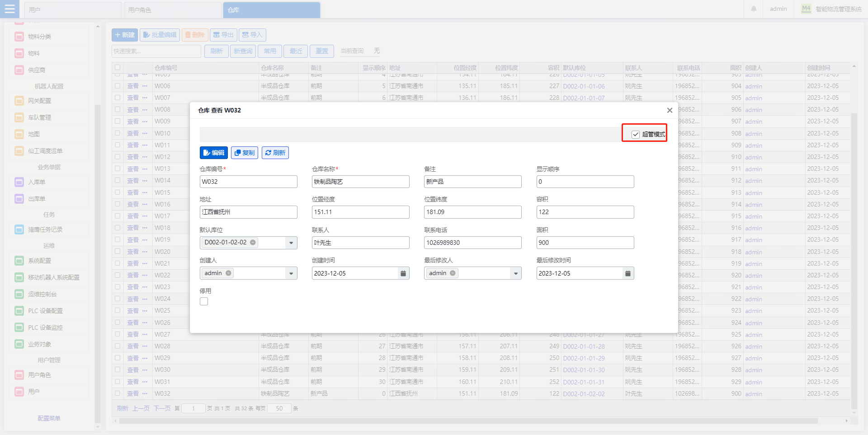
Task: Click the 复制 button in dialog
Action: (x=245, y=153)
